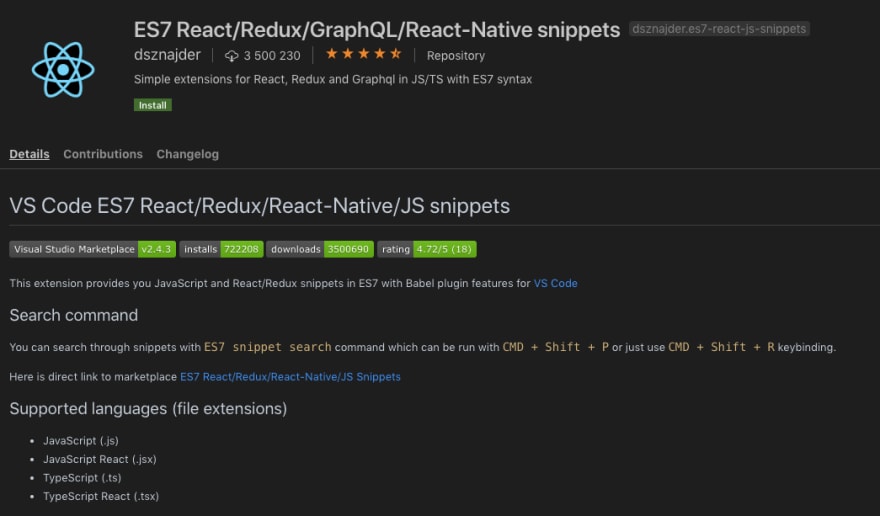Open the ES7 React/Redux/React-Native/JS Snippets marketplace link
This screenshot has width=880, height=516.
click(x=290, y=377)
